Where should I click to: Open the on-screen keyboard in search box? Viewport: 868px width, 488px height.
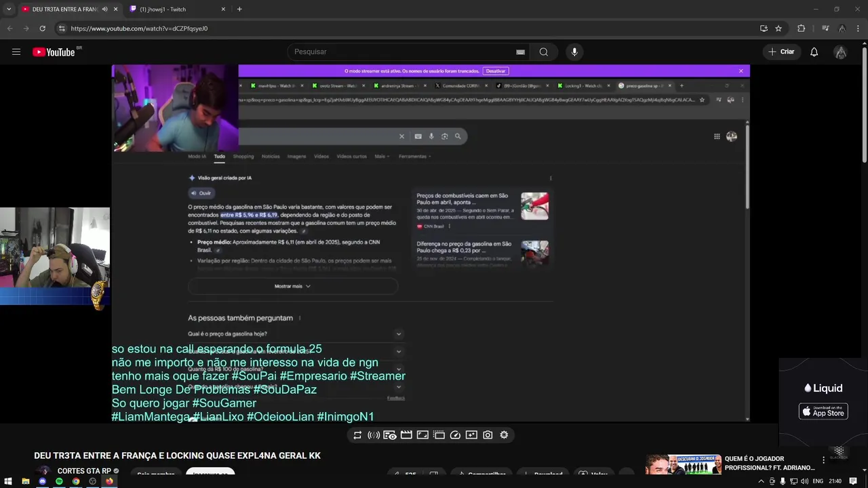(520, 52)
